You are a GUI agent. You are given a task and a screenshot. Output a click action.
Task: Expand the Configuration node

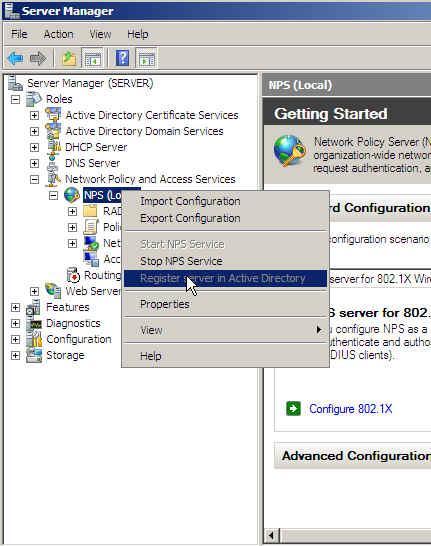coord(15,340)
